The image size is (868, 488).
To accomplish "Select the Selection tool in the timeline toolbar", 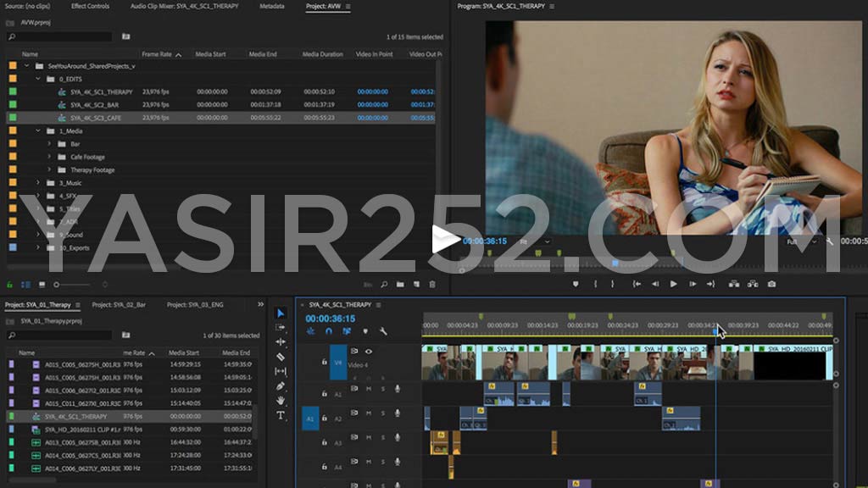I will click(281, 313).
